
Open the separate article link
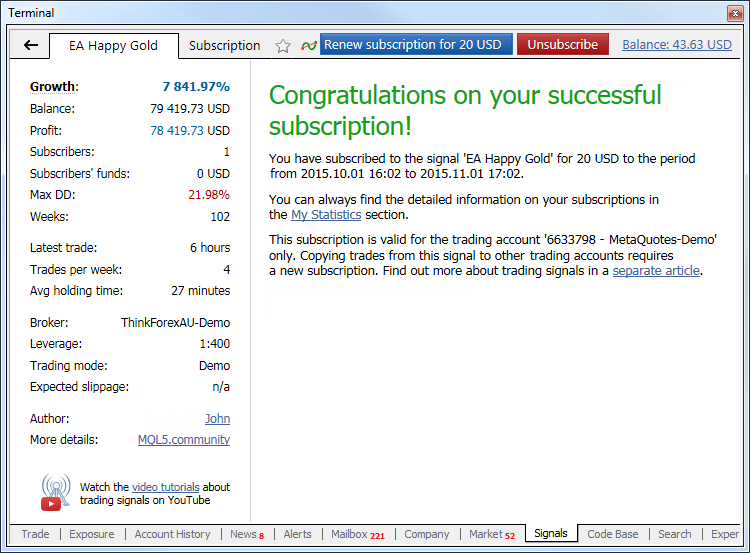656,271
